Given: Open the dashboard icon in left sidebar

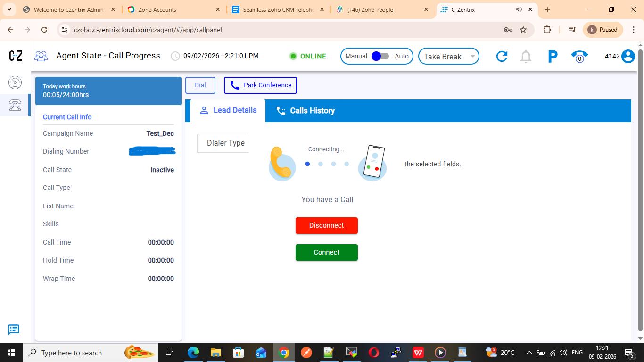Looking at the screenshot, I should click(15, 82).
